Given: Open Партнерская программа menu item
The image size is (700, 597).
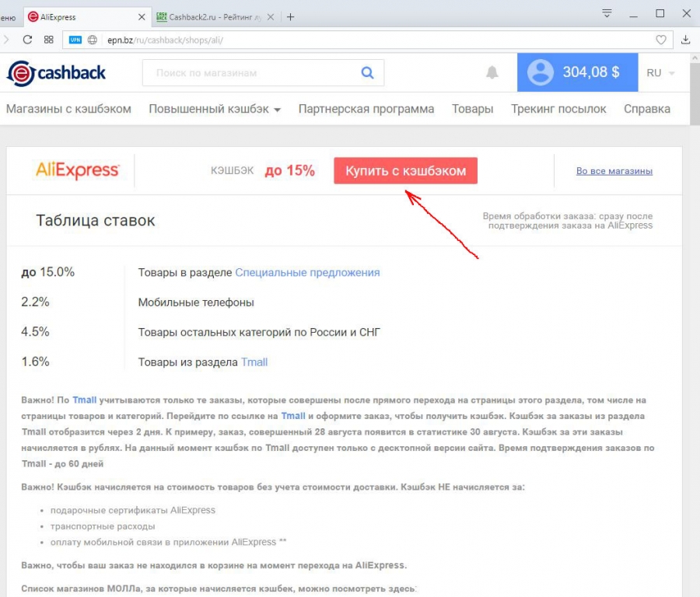Looking at the screenshot, I should (366, 109).
